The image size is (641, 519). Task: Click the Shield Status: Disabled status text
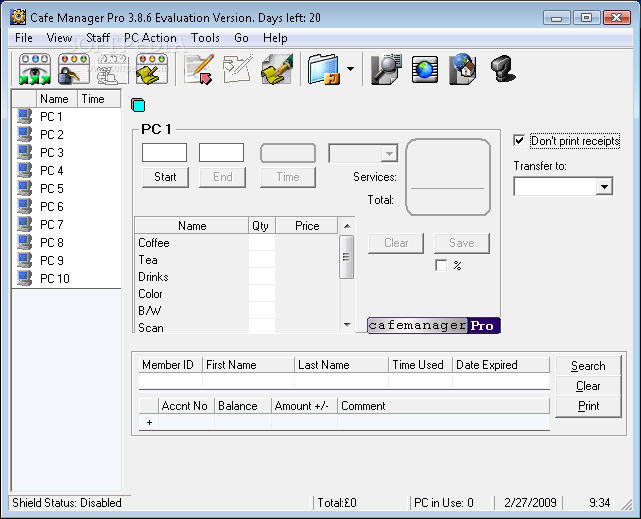(67, 503)
